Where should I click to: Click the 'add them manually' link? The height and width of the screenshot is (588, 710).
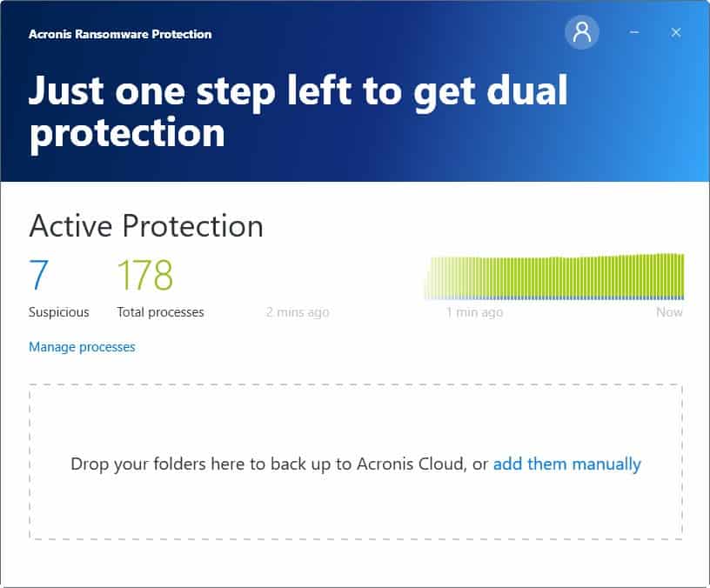click(566, 464)
